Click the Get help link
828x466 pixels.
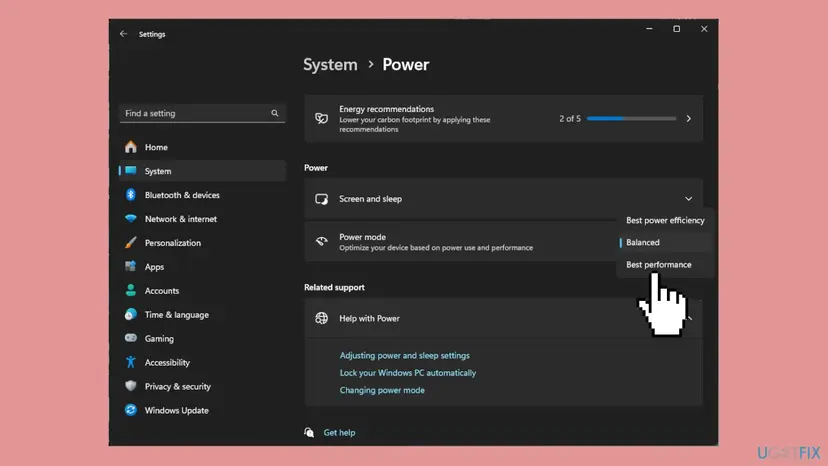[339, 433]
